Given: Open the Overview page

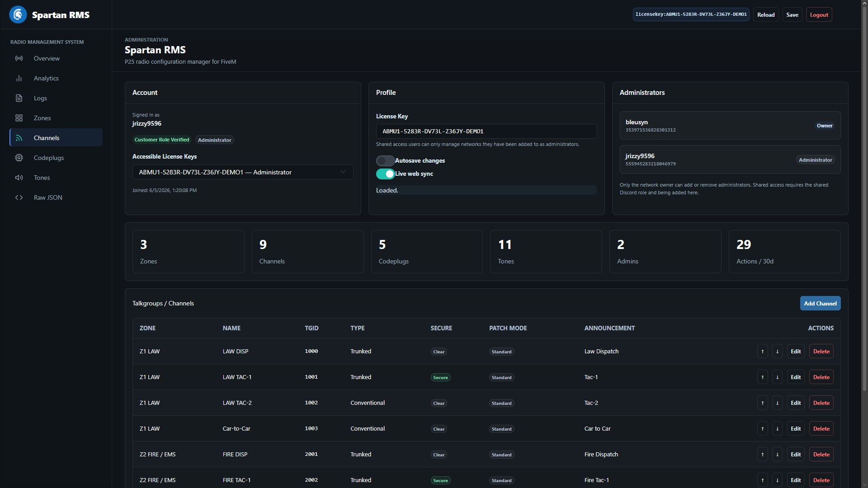Looking at the screenshot, I should click(x=56, y=58).
